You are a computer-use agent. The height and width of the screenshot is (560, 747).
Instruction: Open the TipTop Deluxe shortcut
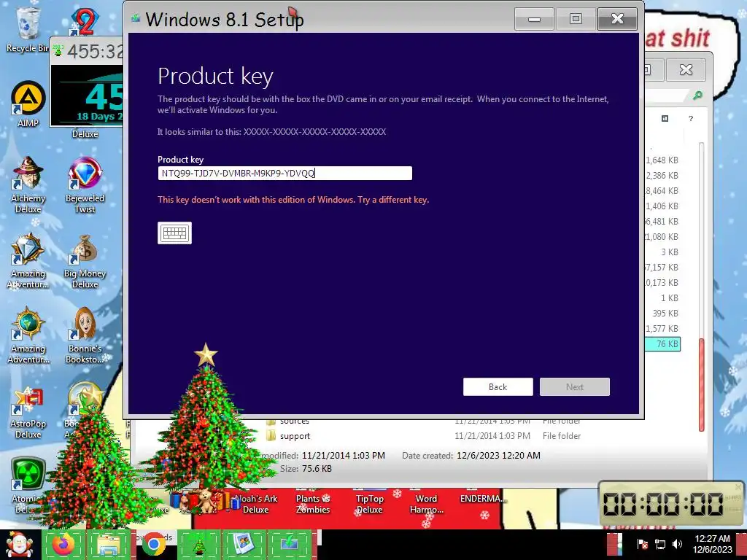(x=370, y=503)
